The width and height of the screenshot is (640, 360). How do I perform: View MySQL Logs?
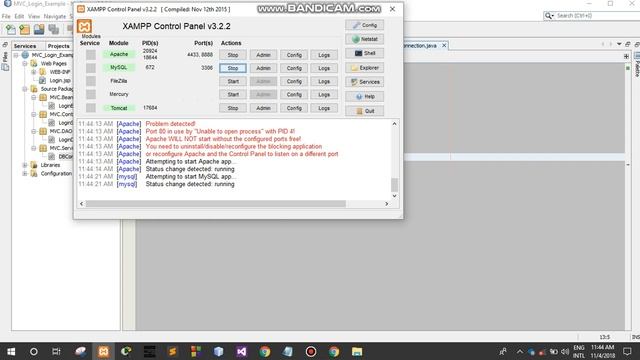click(x=324, y=68)
